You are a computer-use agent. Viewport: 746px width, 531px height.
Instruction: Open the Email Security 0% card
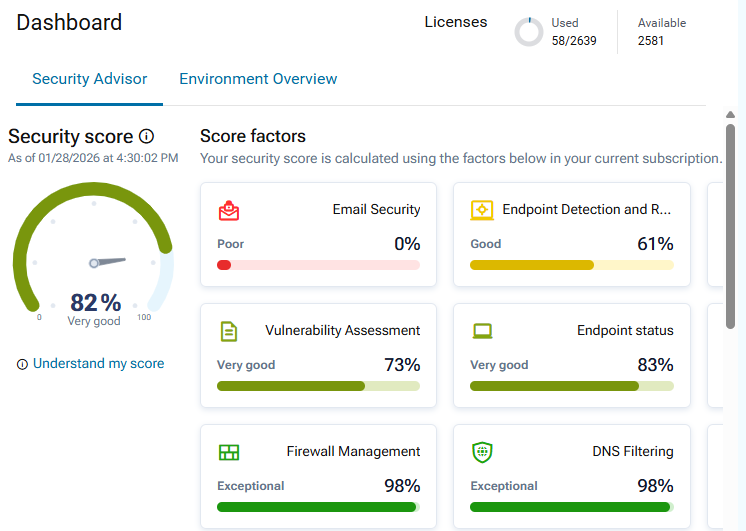[x=318, y=235]
